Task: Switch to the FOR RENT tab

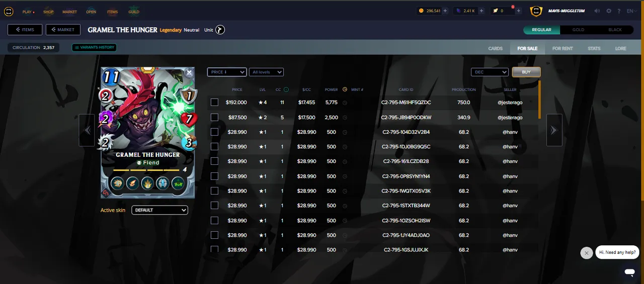Action: click(562, 48)
